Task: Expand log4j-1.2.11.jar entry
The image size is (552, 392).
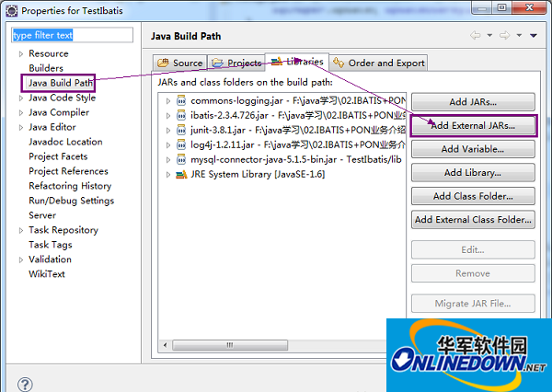Action: pos(168,145)
